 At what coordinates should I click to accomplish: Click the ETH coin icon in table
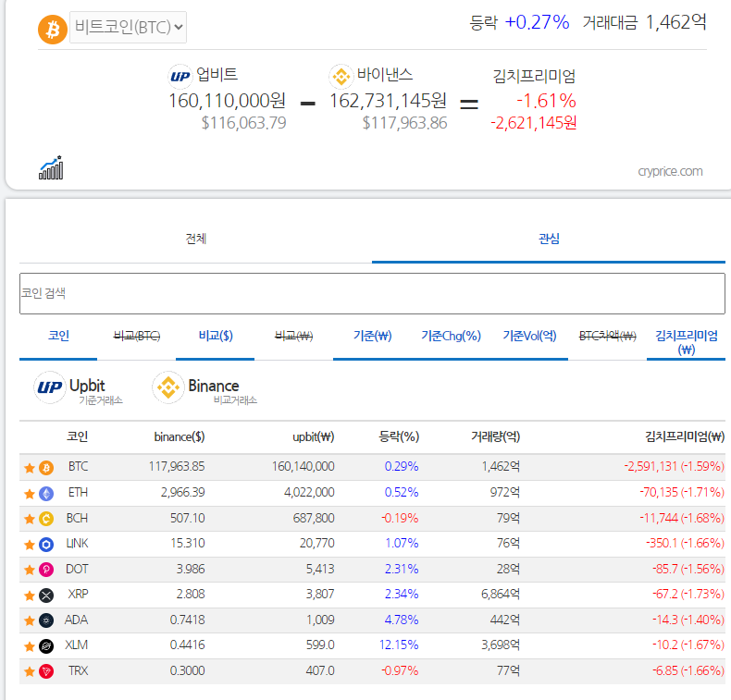point(46,494)
